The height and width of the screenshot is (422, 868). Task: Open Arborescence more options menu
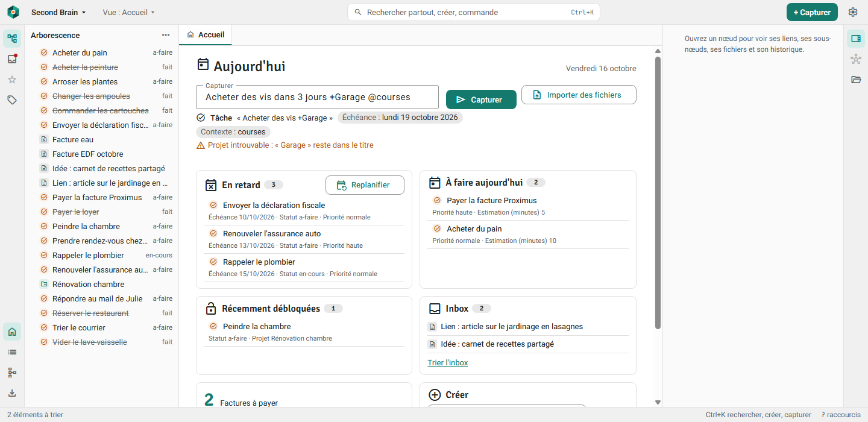click(166, 35)
